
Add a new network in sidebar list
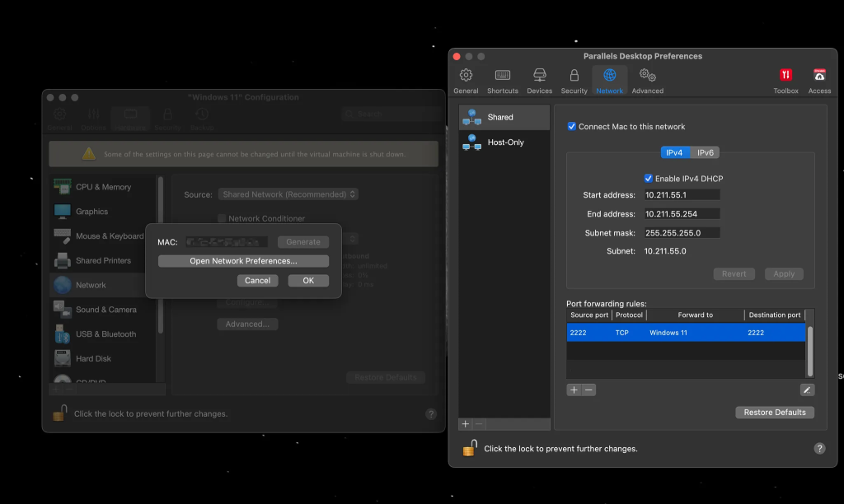click(465, 424)
